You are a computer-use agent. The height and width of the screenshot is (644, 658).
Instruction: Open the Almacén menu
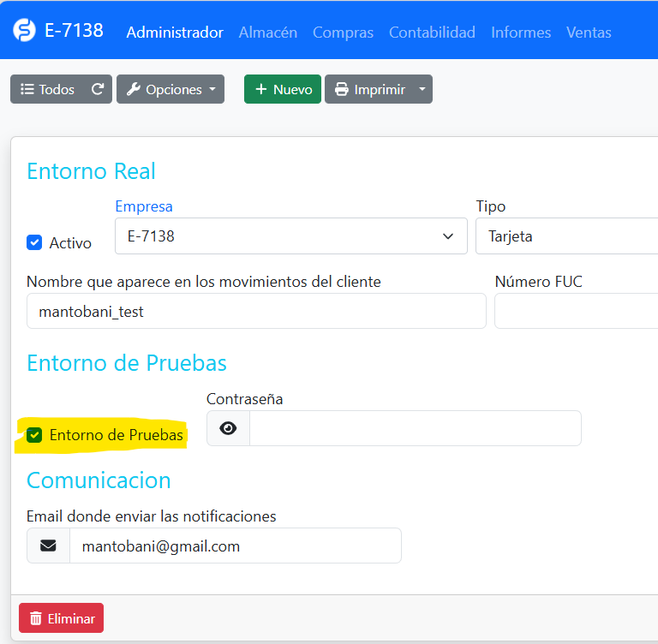pos(268,33)
